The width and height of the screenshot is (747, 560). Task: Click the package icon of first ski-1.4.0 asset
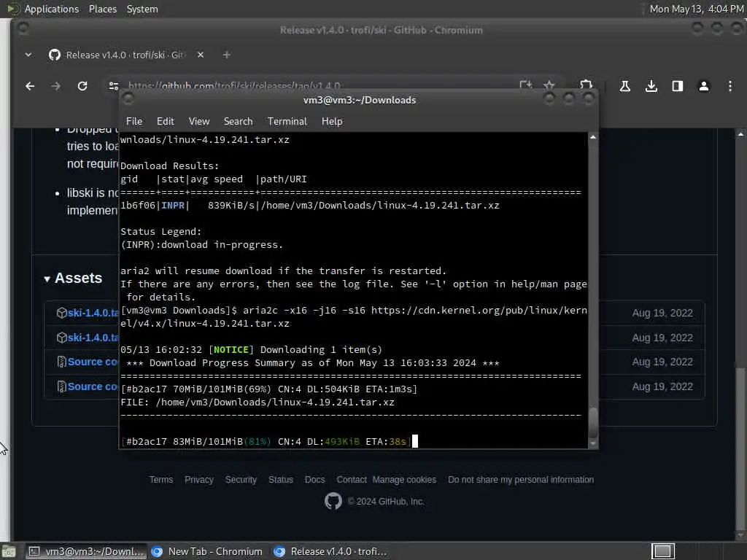click(61, 313)
